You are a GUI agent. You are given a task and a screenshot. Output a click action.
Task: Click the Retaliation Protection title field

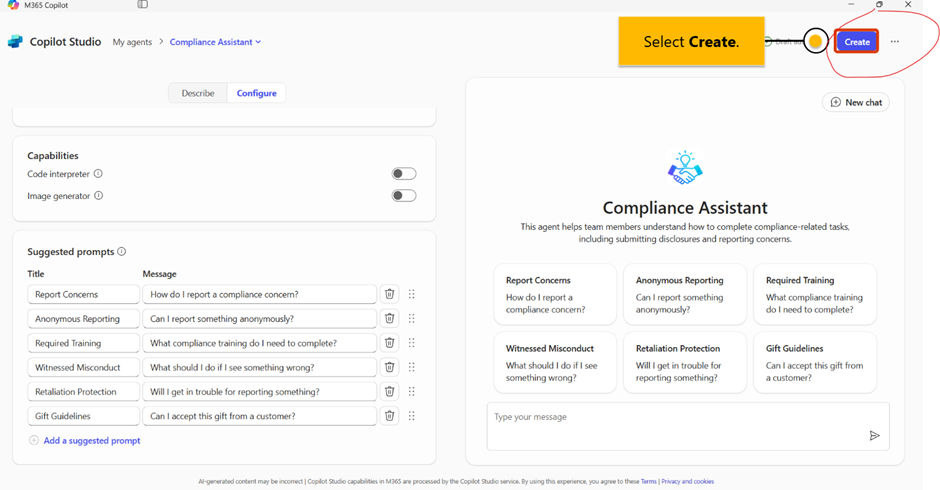(83, 392)
